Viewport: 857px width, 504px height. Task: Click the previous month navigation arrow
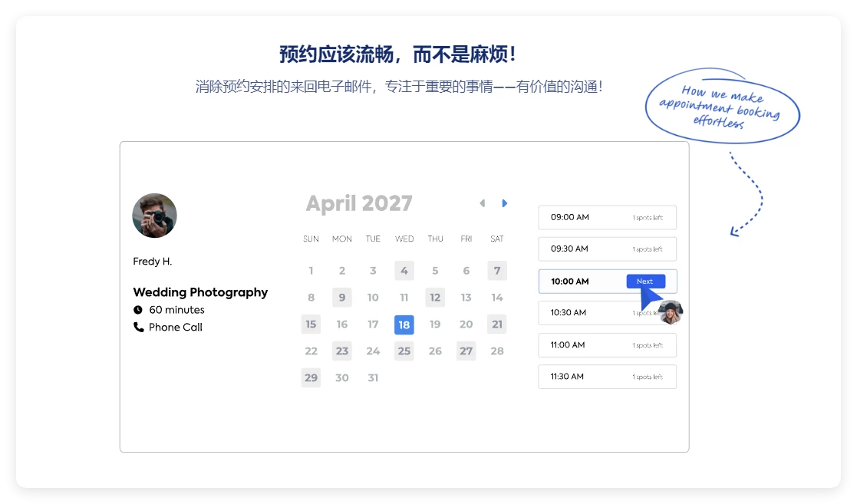482,203
